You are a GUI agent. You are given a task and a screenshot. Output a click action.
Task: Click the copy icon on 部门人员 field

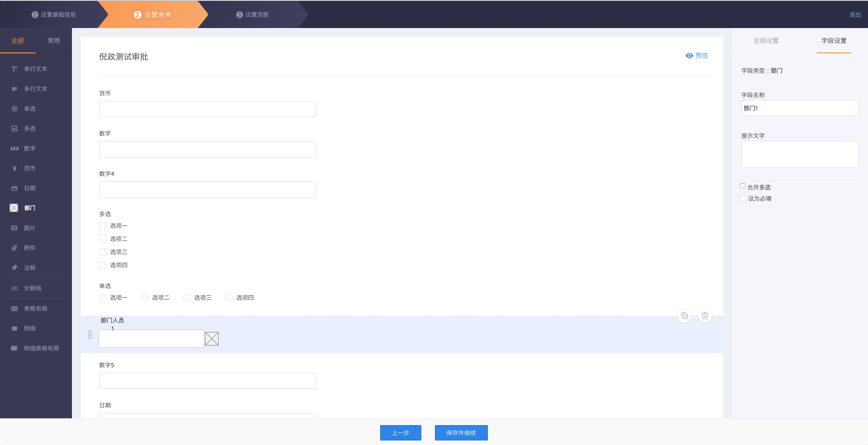685,316
